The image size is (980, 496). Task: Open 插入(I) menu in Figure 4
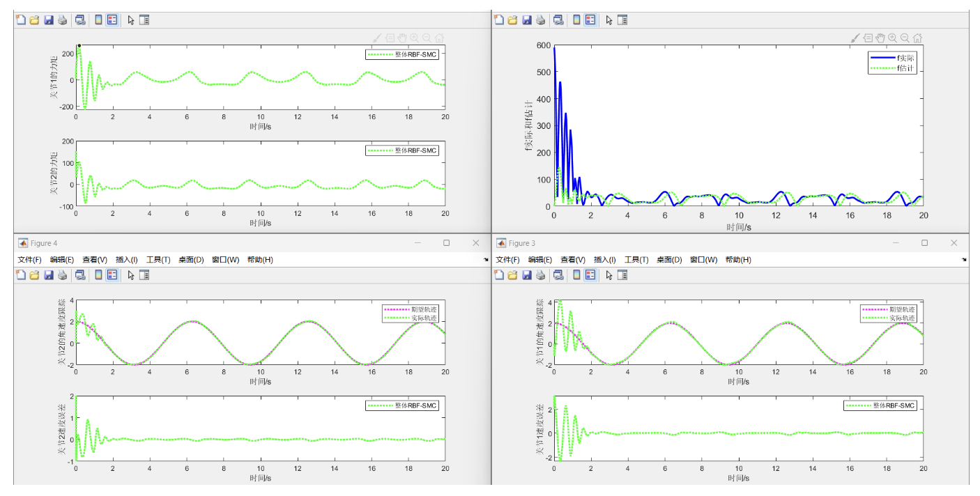pyautogui.click(x=127, y=260)
